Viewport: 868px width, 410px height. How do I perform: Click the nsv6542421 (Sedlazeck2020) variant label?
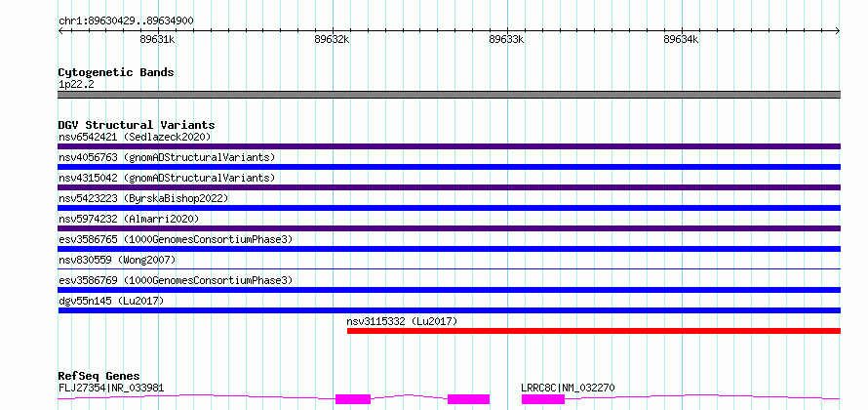[x=135, y=137]
